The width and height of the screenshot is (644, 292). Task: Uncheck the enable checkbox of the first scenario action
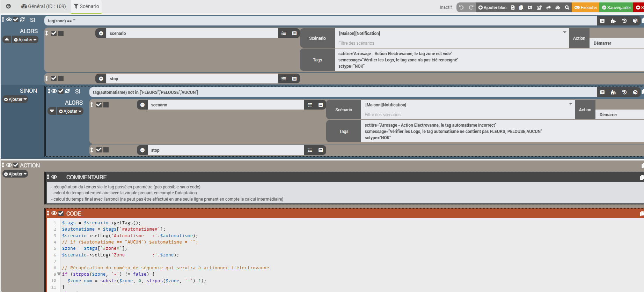coord(54,33)
